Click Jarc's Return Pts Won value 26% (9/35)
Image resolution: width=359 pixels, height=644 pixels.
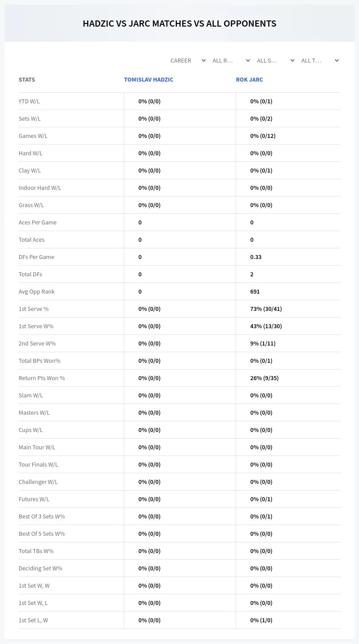[x=264, y=378]
